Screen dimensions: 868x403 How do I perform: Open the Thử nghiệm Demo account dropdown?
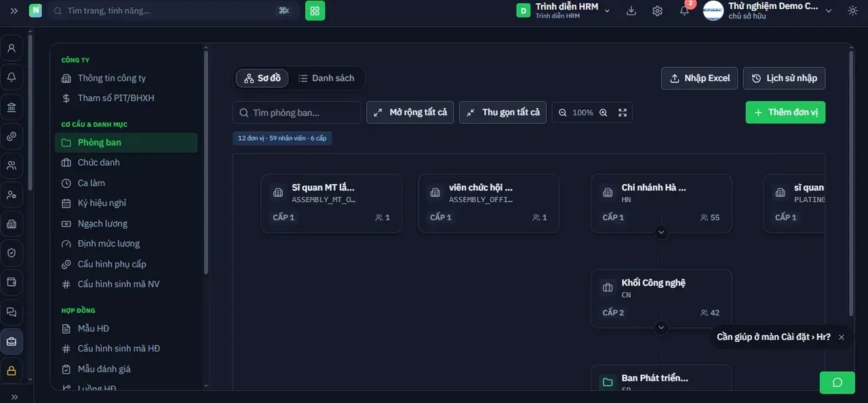point(768,11)
